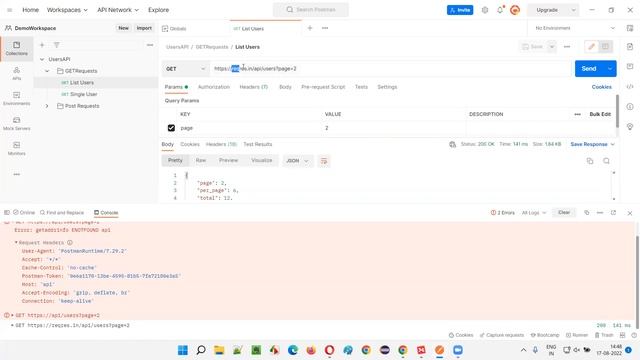Viewport: 640px width, 360px height.
Task: Click the edit pencil icon for request
Action: 591,47
